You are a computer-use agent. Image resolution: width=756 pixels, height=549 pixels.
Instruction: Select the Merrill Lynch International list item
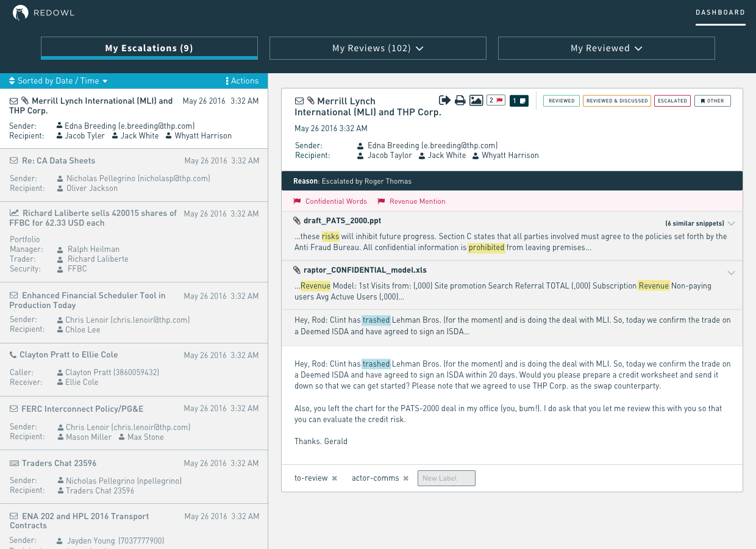click(x=134, y=118)
